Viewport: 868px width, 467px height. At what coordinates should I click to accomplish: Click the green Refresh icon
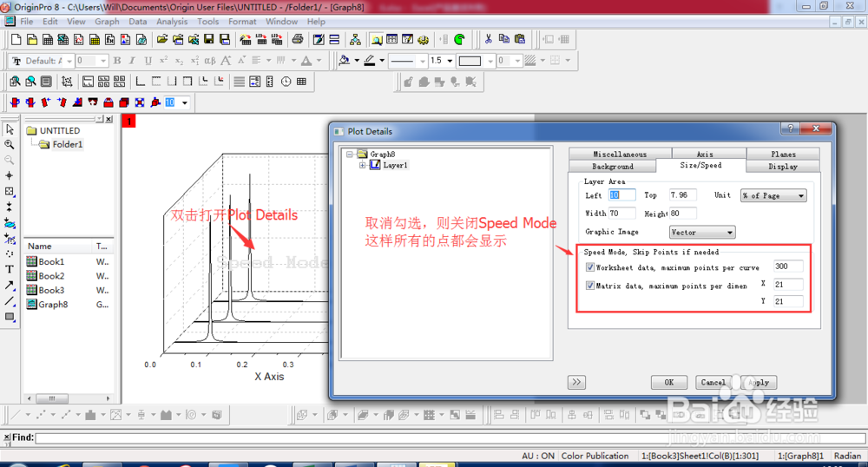[x=459, y=39]
